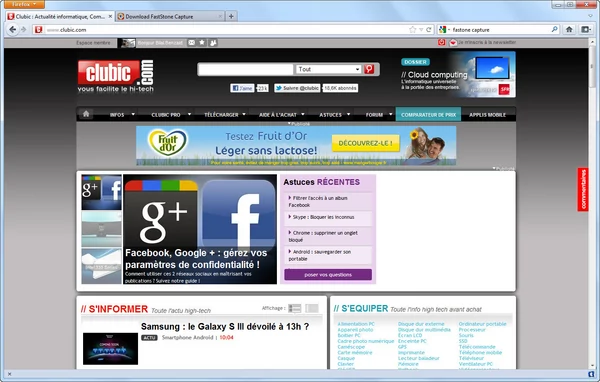This screenshot has width=600, height=382.
Task: Click the bookmark star in address bar
Action: [x=412, y=29]
